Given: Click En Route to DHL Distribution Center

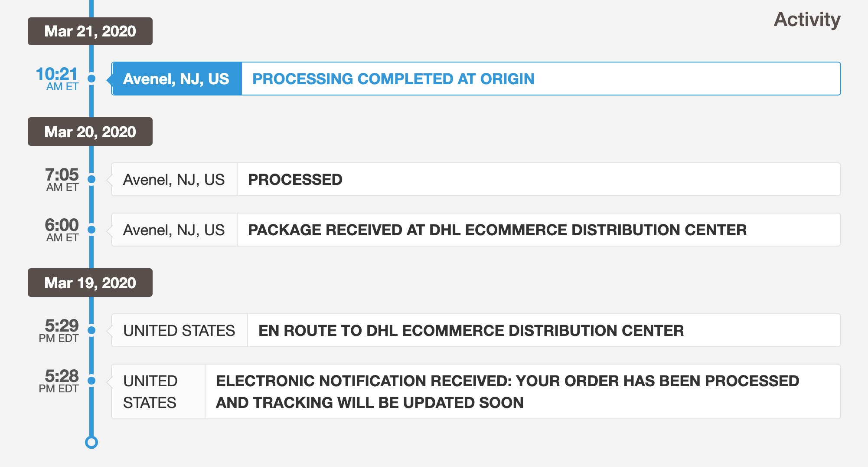Looking at the screenshot, I should [x=471, y=331].
